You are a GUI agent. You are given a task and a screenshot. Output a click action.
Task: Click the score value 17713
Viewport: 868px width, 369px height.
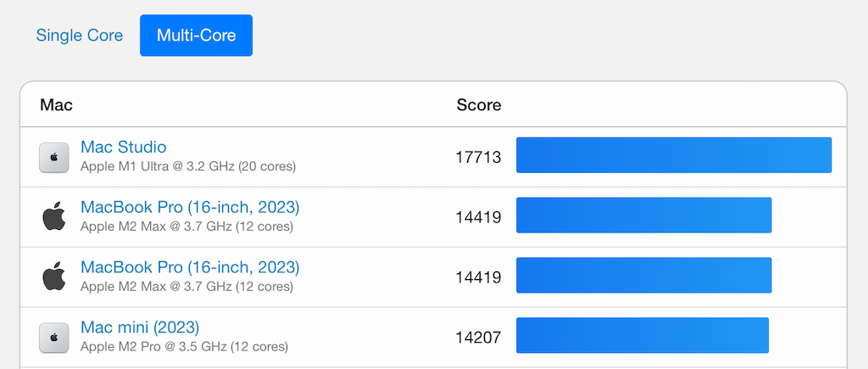tap(478, 157)
